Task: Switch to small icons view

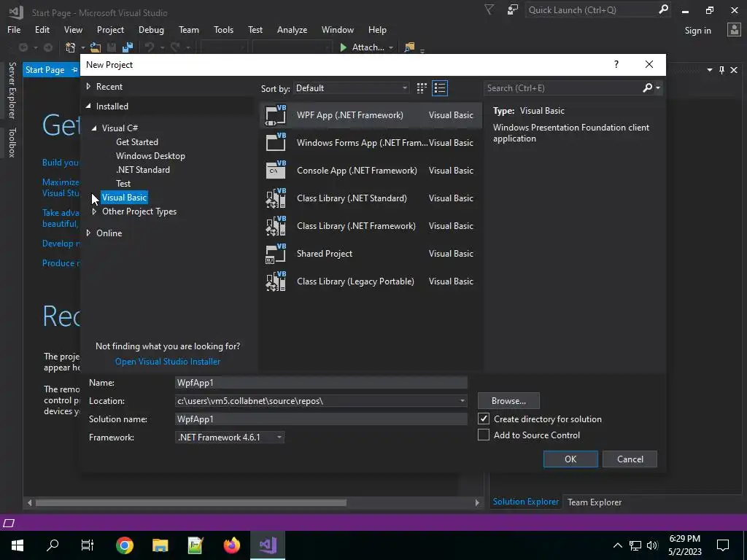Action: [422, 88]
